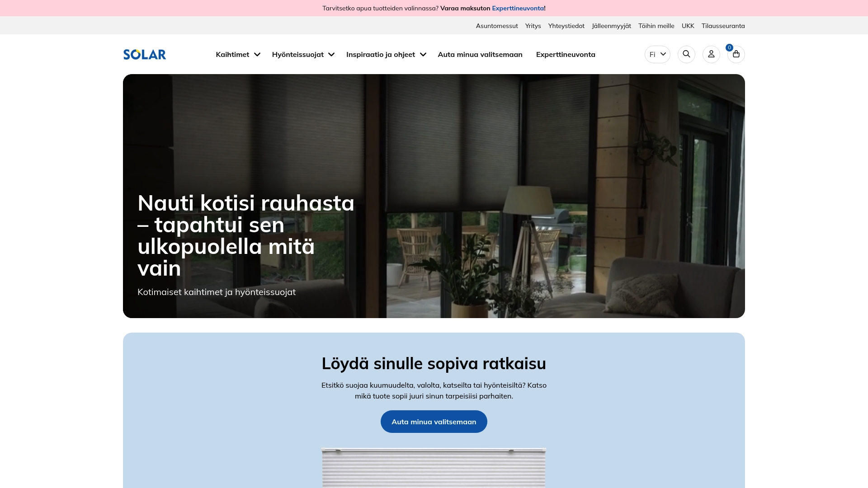868x488 pixels.
Task: Open the UKK page
Action: coord(688,26)
